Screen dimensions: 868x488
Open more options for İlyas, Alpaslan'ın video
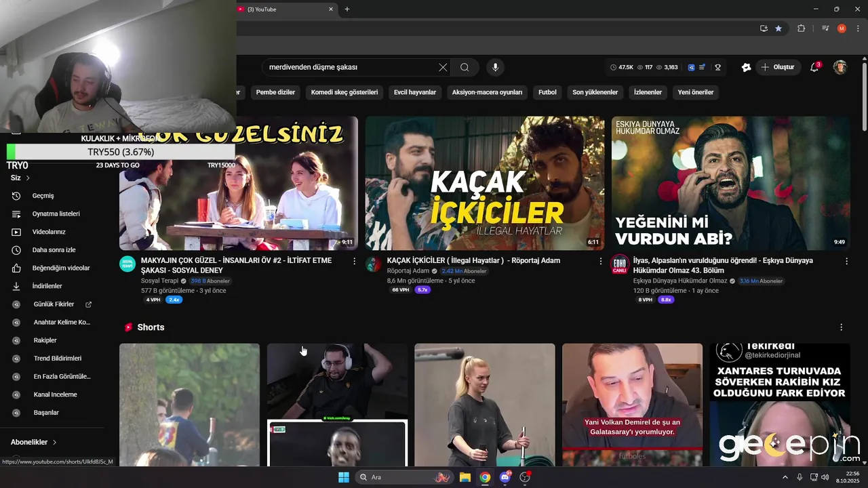[x=846, y=261]
